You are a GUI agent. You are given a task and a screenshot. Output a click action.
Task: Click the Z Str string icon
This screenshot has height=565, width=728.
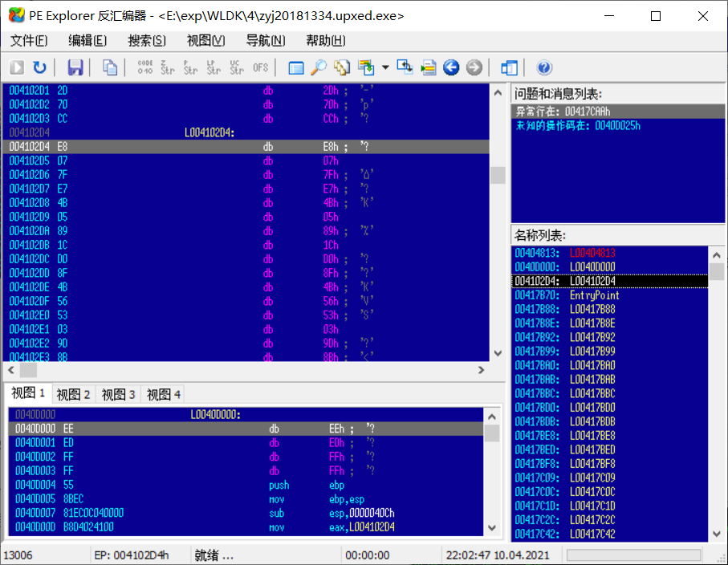168,67
